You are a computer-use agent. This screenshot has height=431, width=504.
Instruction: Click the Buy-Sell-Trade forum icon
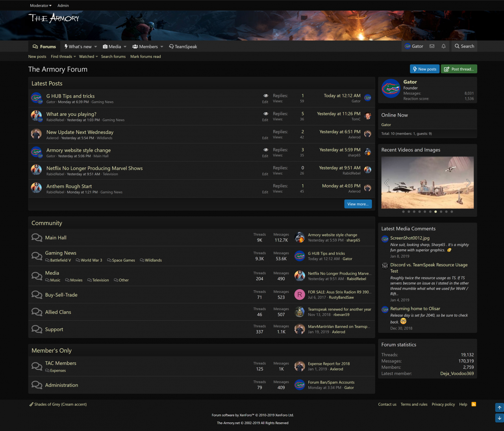tap(37, 295)
